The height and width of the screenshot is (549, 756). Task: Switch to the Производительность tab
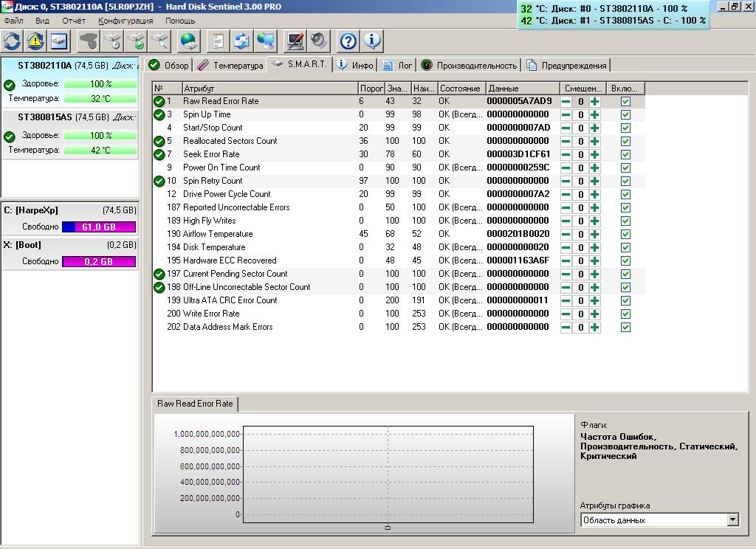(469, 65)
